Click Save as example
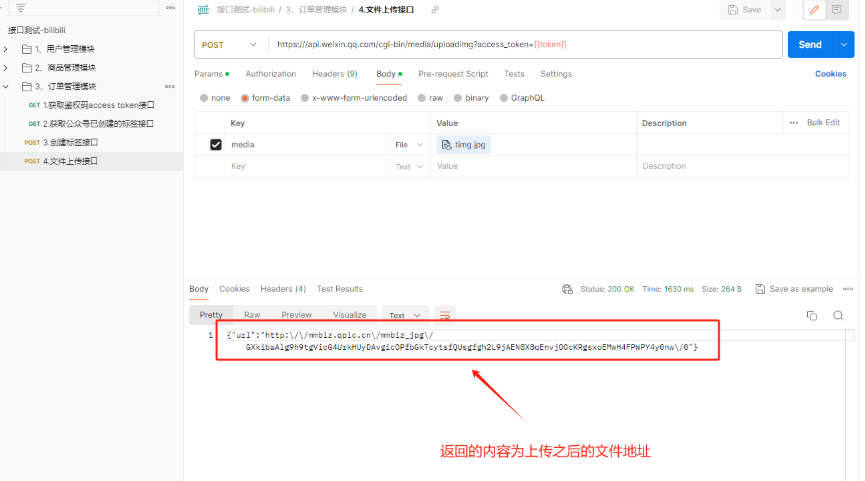The width and height of the screenshot is (865, 481). pyautogui.click(x=794, y=289)
